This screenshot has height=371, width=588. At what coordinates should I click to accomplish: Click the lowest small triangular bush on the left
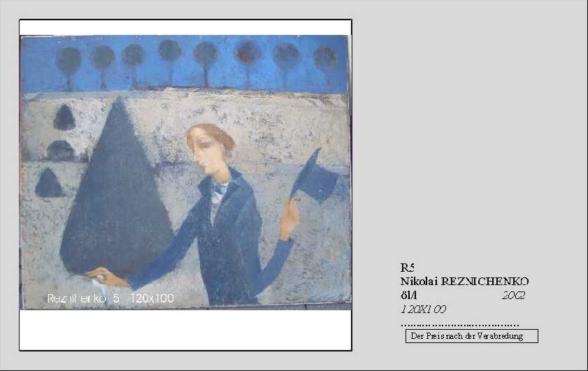48,182
